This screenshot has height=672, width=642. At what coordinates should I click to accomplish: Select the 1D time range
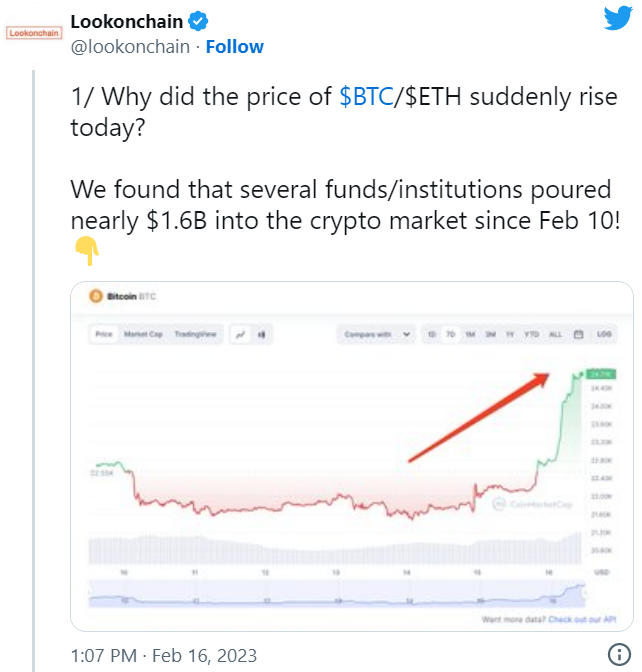click(x=432, y=334)
